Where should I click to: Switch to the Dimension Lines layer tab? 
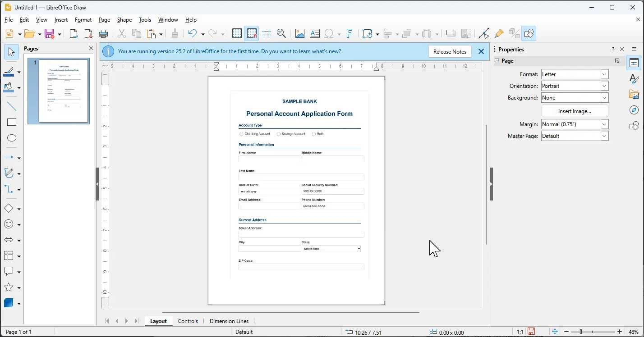coord(229,321)
